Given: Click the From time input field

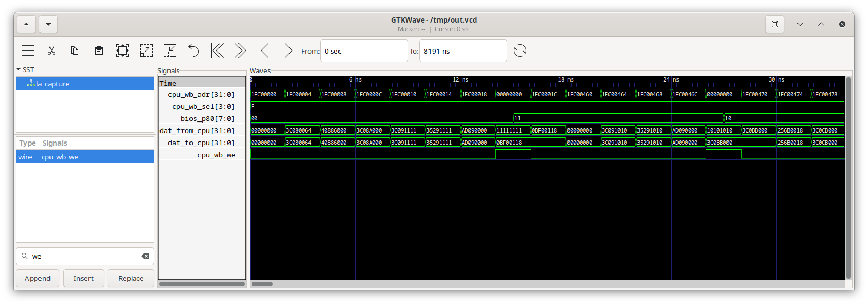Looking at the screenshot, I should 363,51.
